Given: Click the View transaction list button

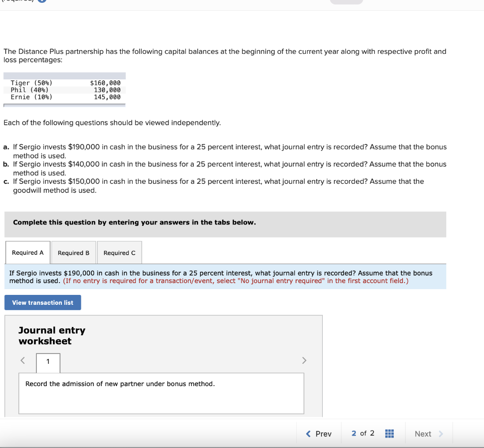Looking at the screenshot, I should [x=43, y=302].
